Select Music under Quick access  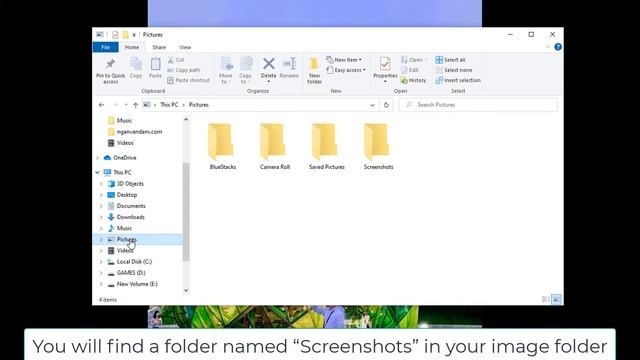pyautogui.click(x=124, y=120)
